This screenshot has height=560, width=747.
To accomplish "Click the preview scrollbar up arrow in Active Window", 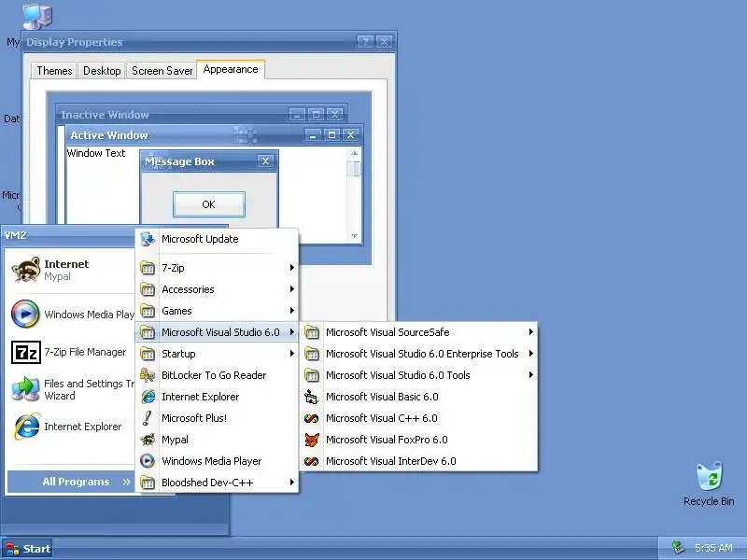I will click(x=354, y=153).
